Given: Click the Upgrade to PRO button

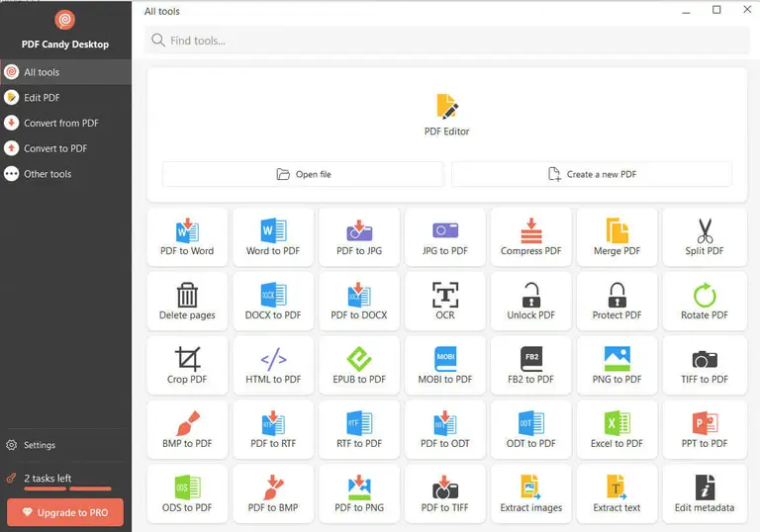Looking at the screenshot, I should [x=65, y=512].
